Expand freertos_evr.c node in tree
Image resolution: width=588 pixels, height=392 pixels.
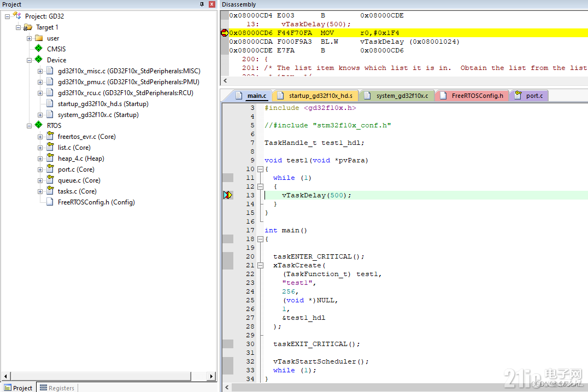(x=40, y=137)
